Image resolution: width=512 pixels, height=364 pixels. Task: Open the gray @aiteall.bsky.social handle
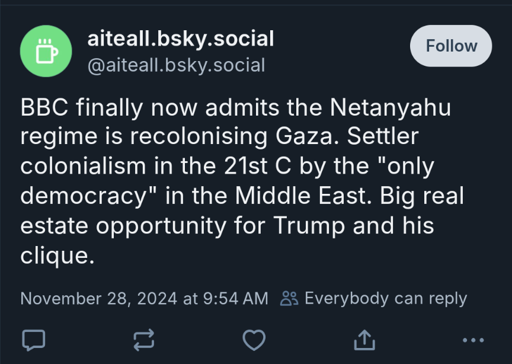click(x=176, y=65)
